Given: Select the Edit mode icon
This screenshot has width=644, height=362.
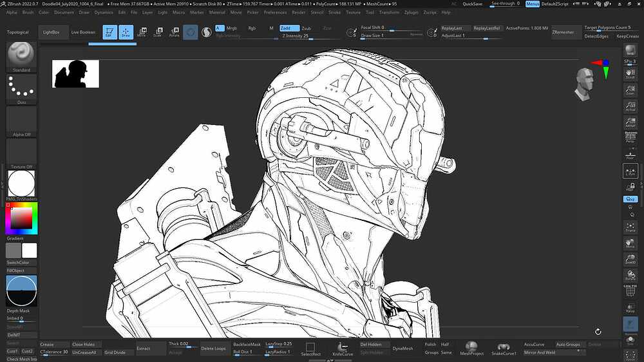Looking at the screenshot, I should click(109, 32).
